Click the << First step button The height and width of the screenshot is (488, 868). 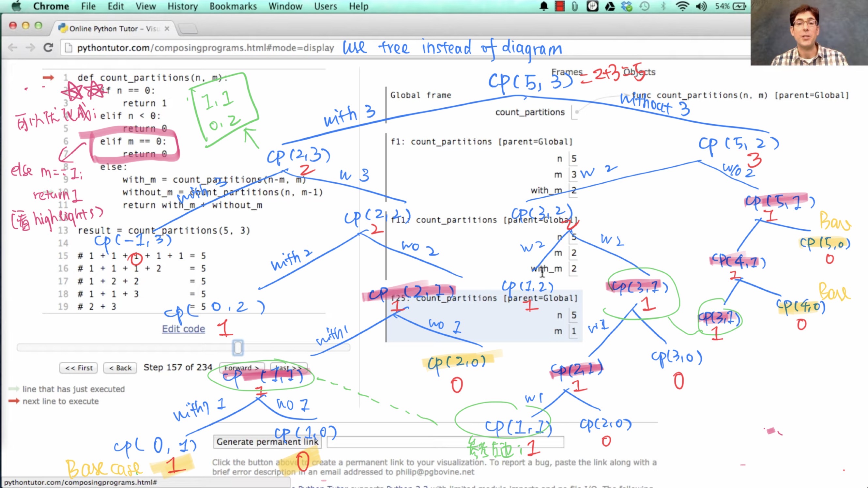pyautogui.click(x=79, y=368)
